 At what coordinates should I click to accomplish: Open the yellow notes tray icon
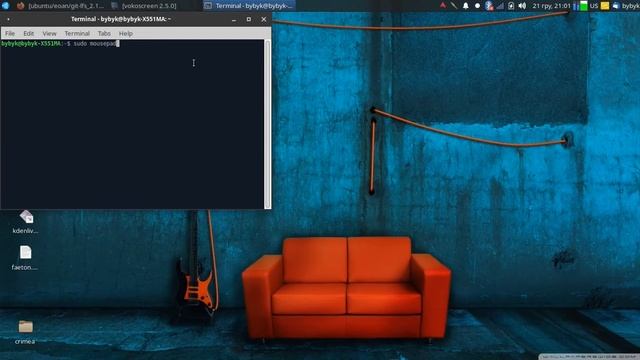tap(605, 6)
